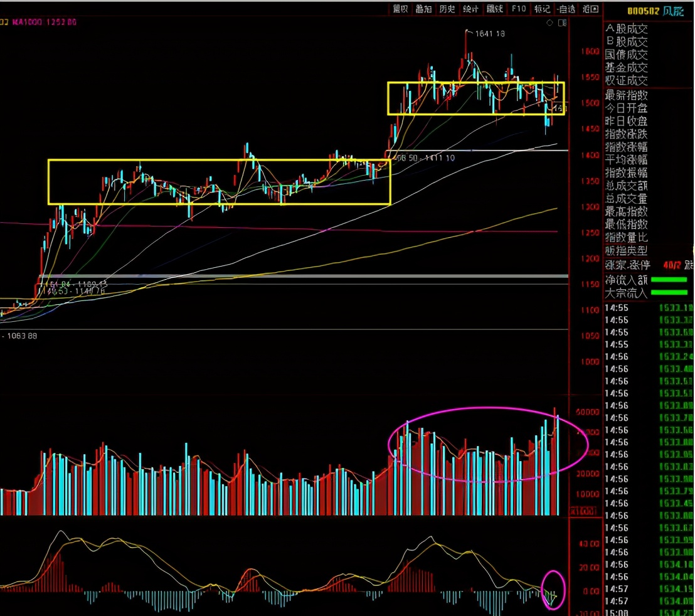Open the 统计 statistics toolbar item
This screenshot has height=616, width=695.
pyautogui.click(x=470, y=9)
